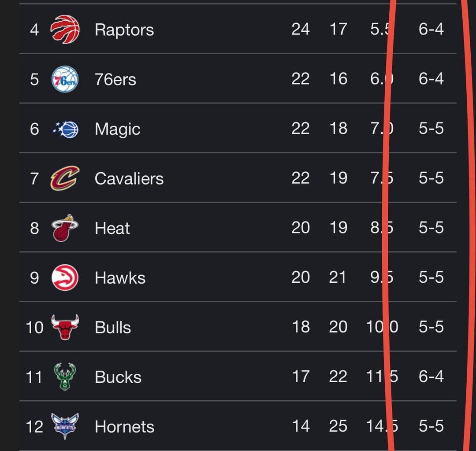Open the Magic team logo
The height and width of the screenshot is (451, 476).
[65, 129]
